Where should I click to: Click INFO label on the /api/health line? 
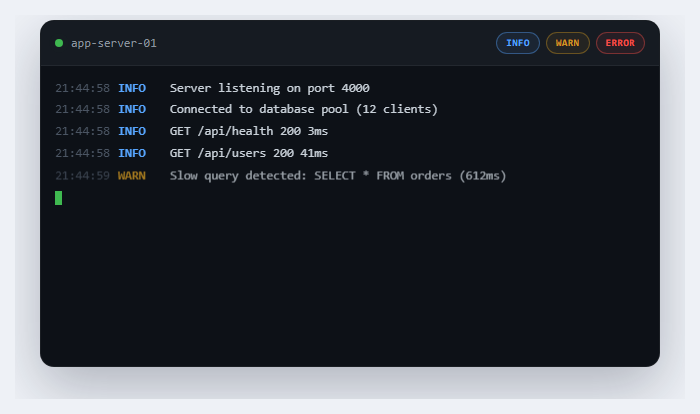click(132, 131)
